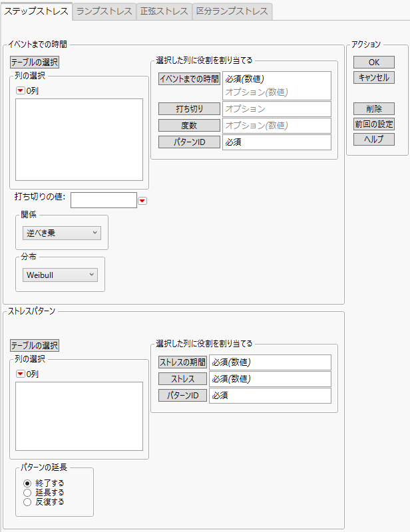This screenshot has width=410, height=532.
Task: Open ヘルプ button
Action: pos(374,140)
